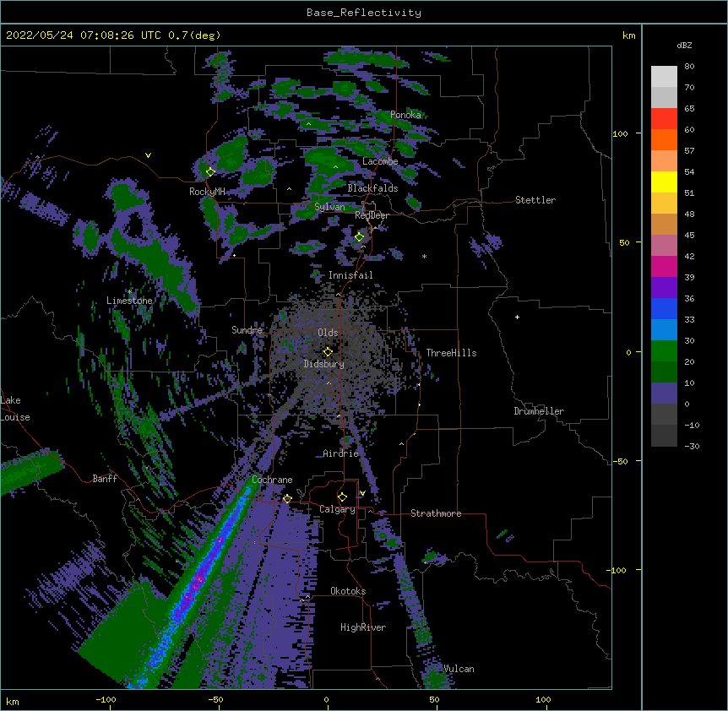728x711 pixels.
Task: Pick the darkest gray -30 to -10 swatch
Action: pyautogui.click(x=664, y=436)
